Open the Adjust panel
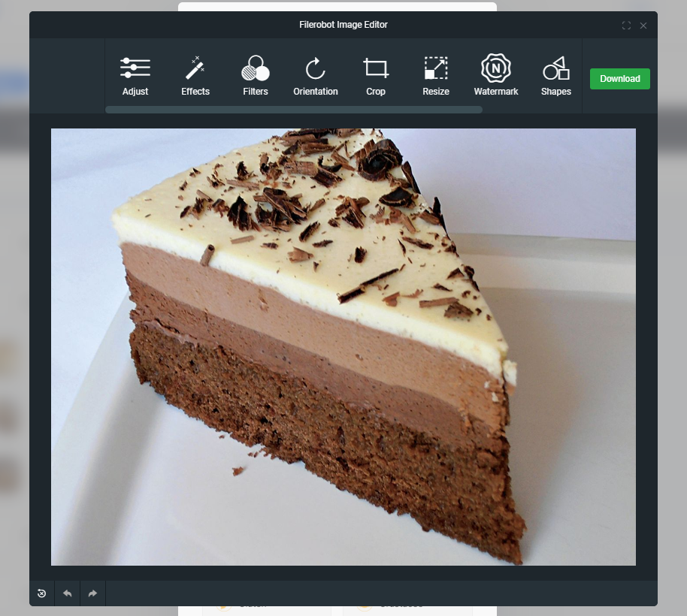Image resolution: width=687 pixels, height=616 pixels. pos(135,75)
